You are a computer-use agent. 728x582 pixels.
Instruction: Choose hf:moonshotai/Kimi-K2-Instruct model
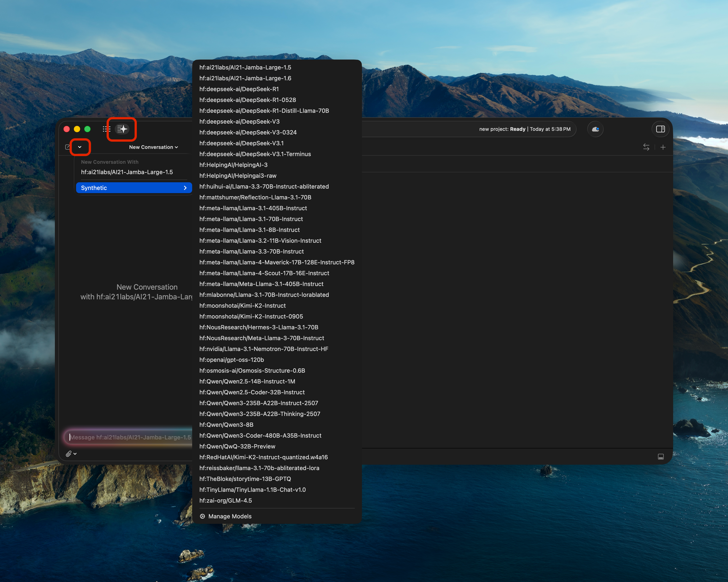click(x=243, y=305)
